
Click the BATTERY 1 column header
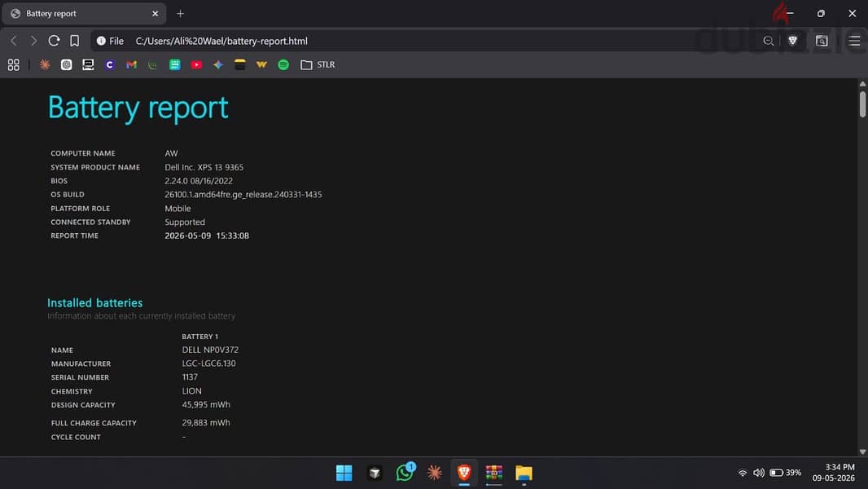(x=199, y=337)
